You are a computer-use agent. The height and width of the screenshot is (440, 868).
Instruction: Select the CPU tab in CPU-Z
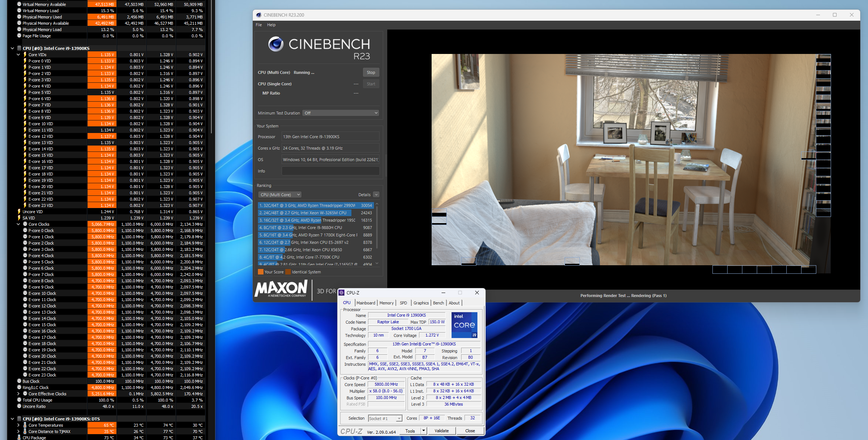tap(347, 303)
